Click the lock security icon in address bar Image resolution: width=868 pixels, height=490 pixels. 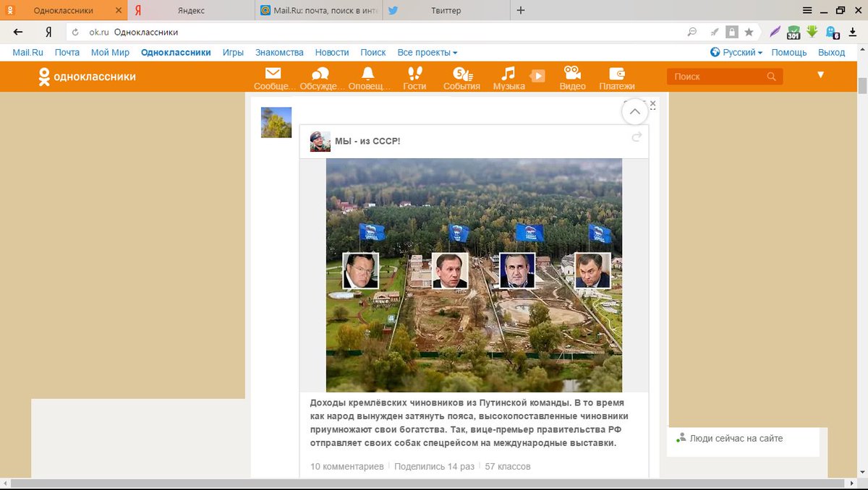point(732,32)
